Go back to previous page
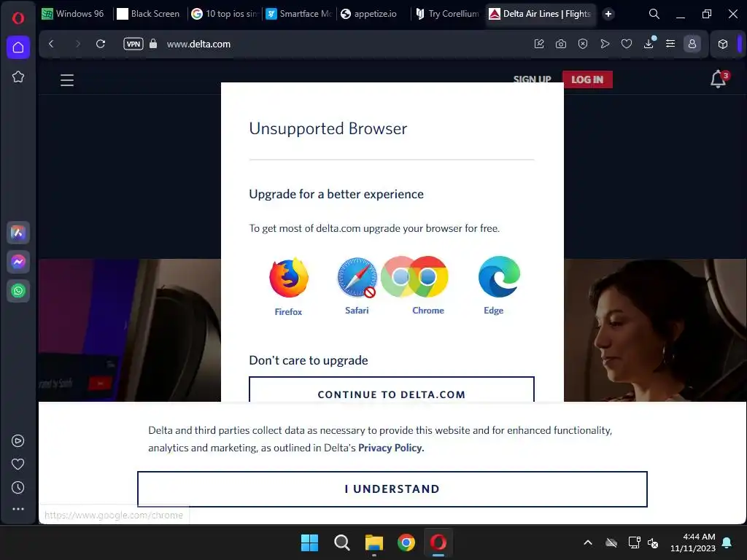Screen dimensions: 747x560 coord(52,44)
